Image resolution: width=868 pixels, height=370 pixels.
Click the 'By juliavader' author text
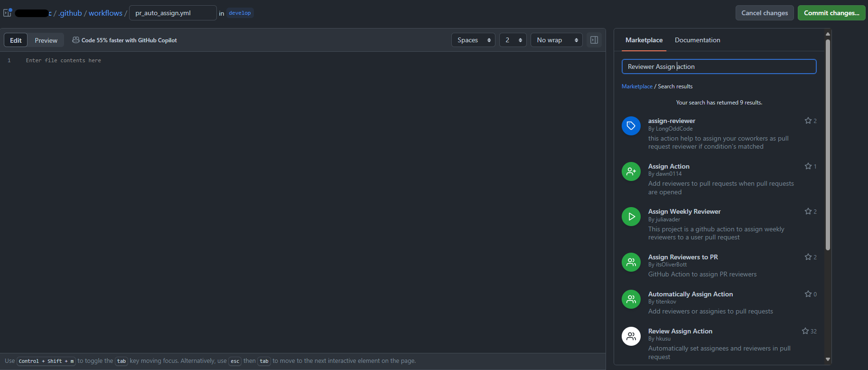664,219
